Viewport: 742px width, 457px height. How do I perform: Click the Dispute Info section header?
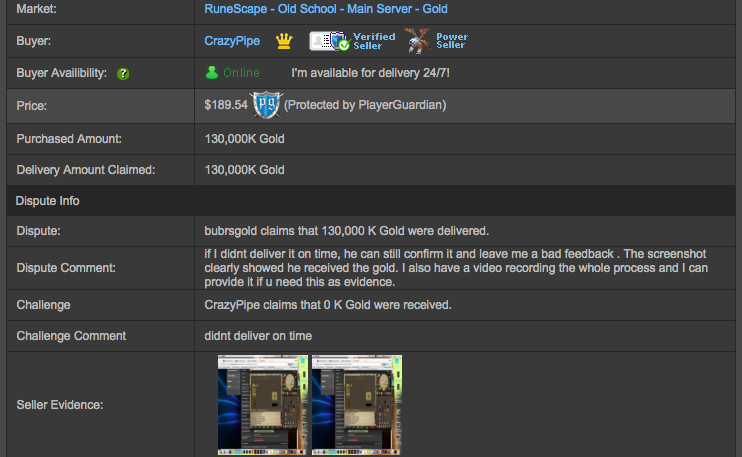tap(371, 201)
